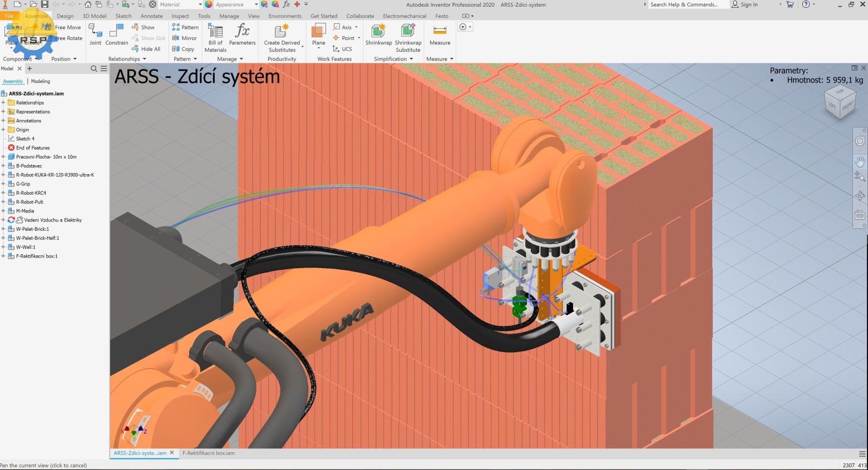Click the Copy component tool

pos(183,49)
